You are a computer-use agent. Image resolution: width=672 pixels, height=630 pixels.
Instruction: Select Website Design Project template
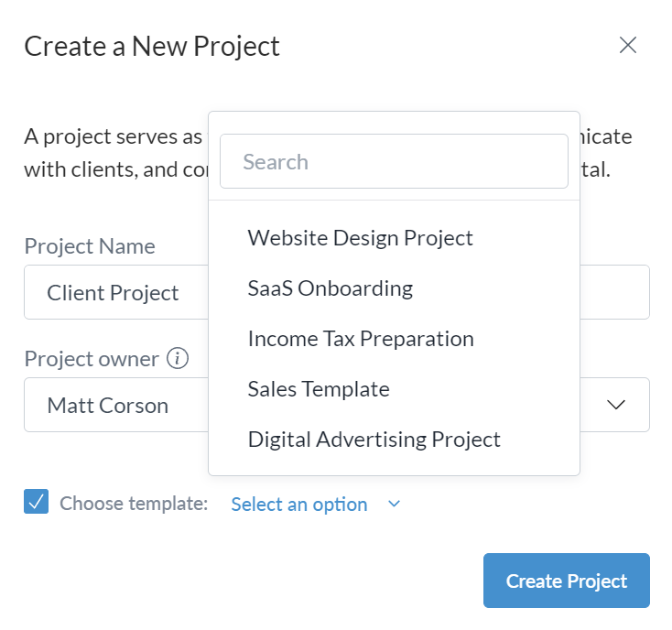[360, 238]
